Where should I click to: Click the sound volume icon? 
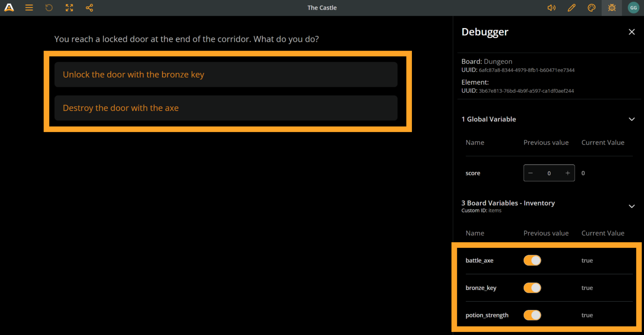click(551, 8)
